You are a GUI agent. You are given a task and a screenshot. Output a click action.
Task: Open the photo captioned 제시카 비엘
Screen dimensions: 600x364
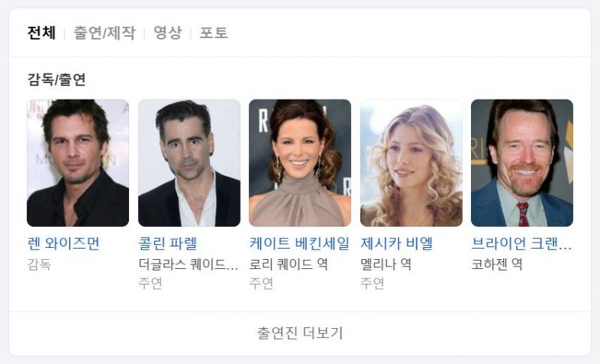click(x=411, y=163)
